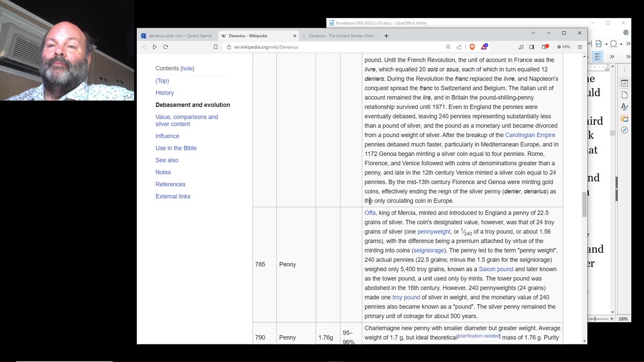Jump to Debasement and evolution section
The height and width of the screenshot is (362, 644).
pyautogui.click(x=193, y=105)
